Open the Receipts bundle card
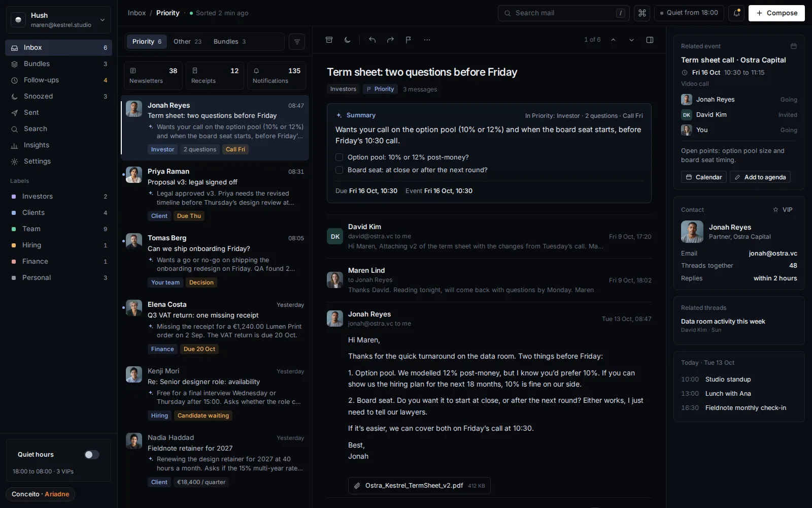Screen dimensions: 812x508 pos(215,76)
